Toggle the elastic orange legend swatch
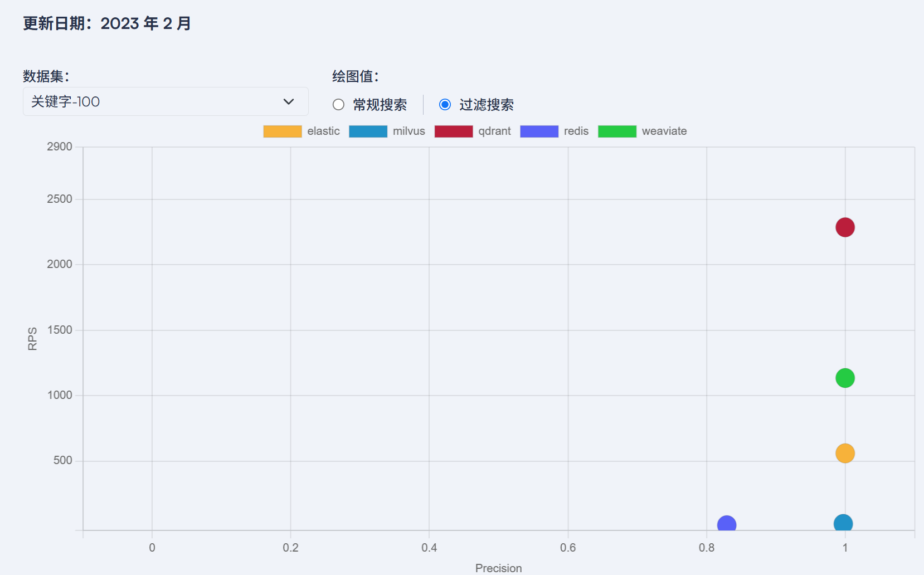The image size is (924, 575). 283,131
